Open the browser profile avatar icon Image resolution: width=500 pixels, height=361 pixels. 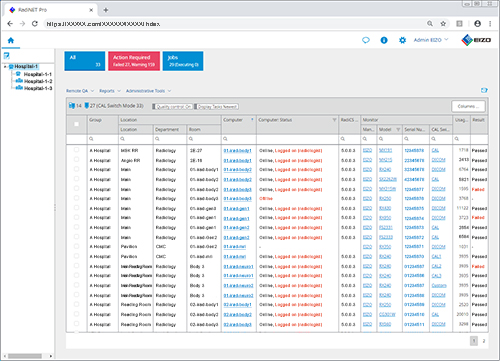pyautogui.click(x=477, y=24)
